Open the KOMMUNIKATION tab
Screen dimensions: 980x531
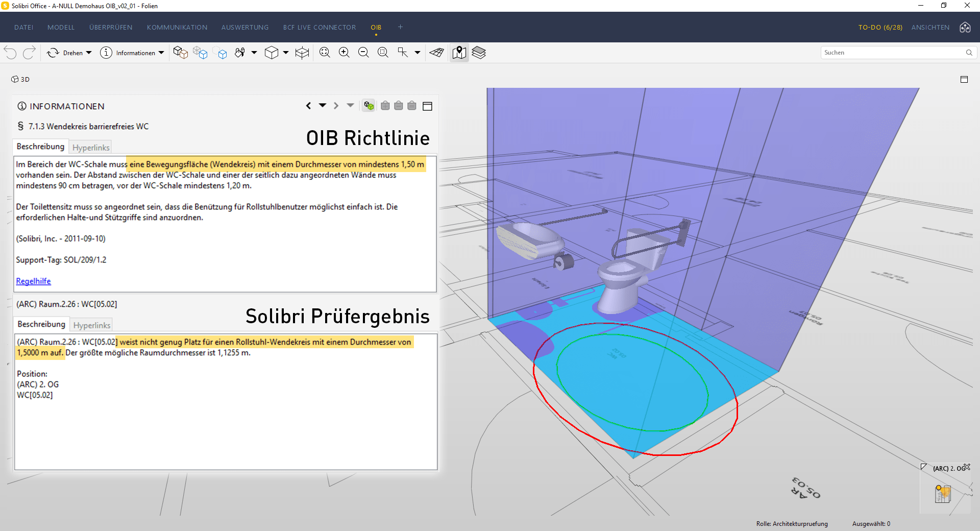pos(177,28)
